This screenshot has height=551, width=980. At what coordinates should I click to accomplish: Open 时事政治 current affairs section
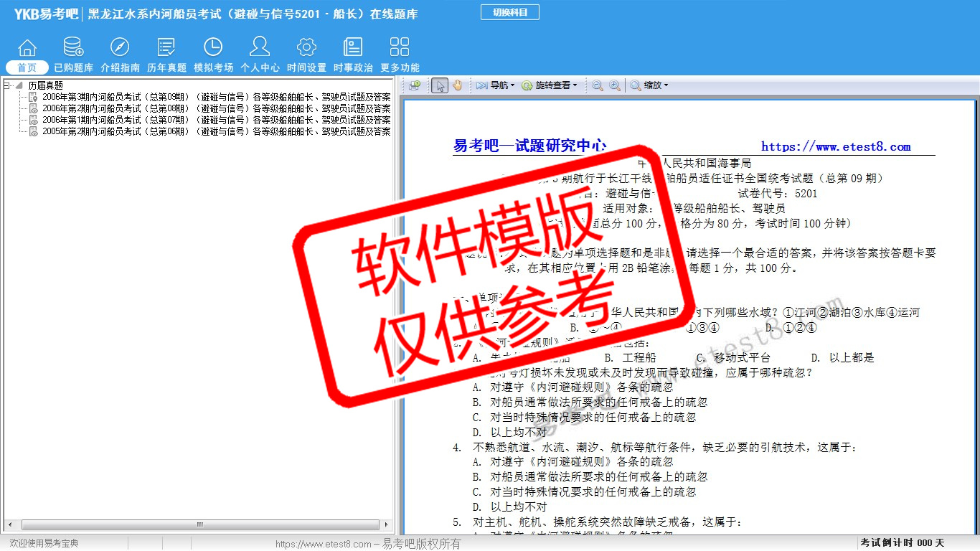(353, 55)
